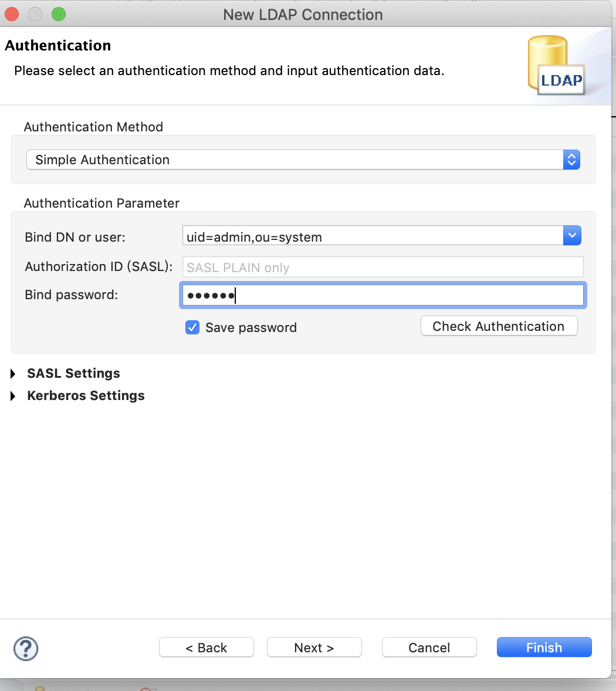Go back to the previous wizard page

(x=206, y=647)
